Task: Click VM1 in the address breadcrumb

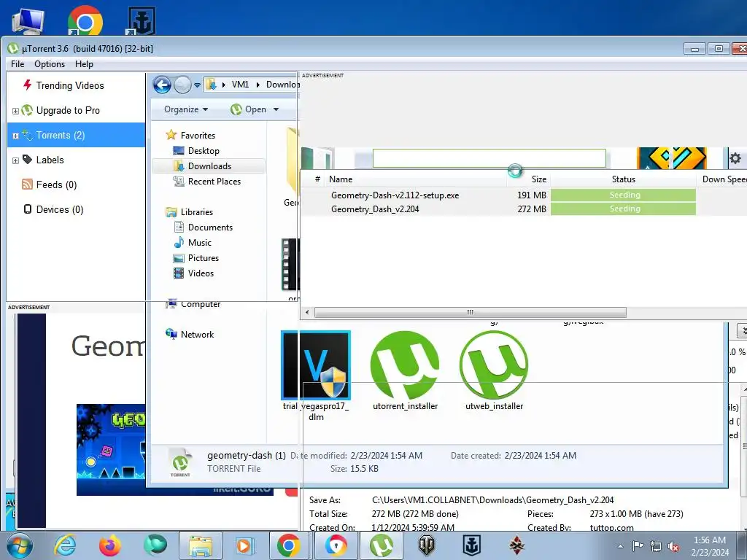Action: tap(240, 85)
